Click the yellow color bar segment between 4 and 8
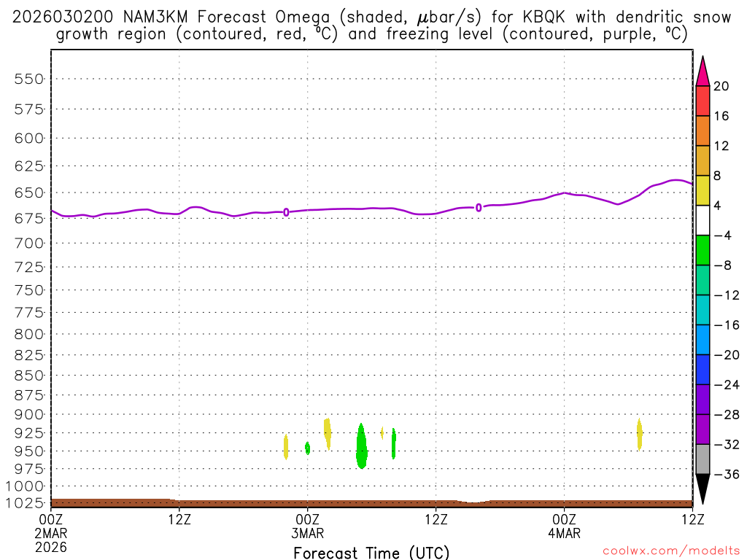The width and height of the screenshot is (747, 560). click(703, 190)
